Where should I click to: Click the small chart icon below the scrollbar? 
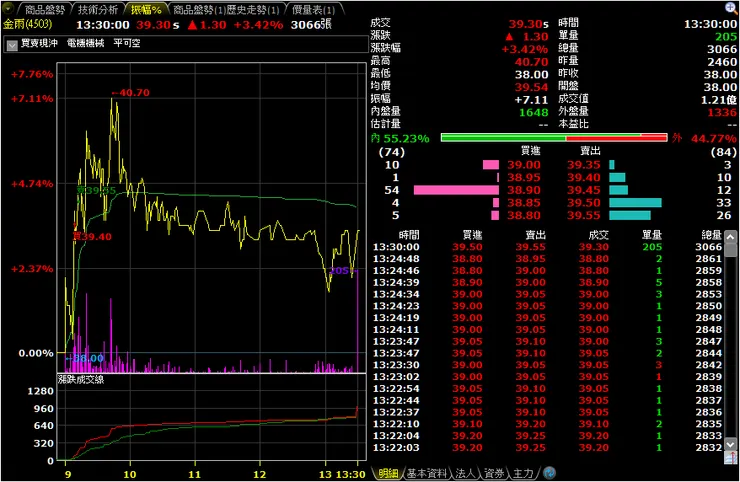(x=731, y=457)
